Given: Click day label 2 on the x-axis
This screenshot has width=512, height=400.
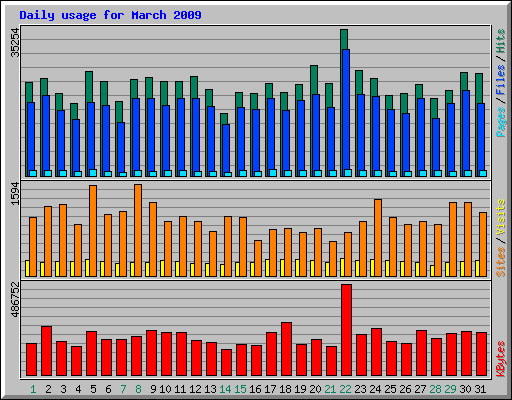Looking at the screenshot, I should [x=48, y=389].
